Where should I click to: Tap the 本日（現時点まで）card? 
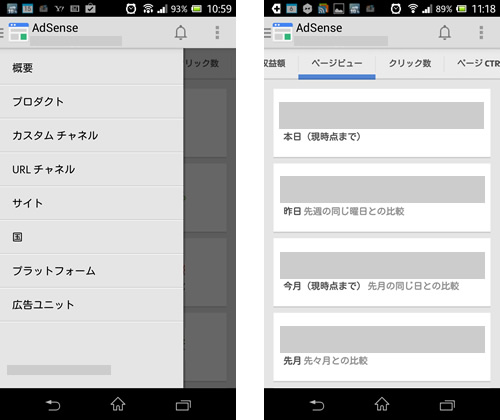click(x=382, y=123)
